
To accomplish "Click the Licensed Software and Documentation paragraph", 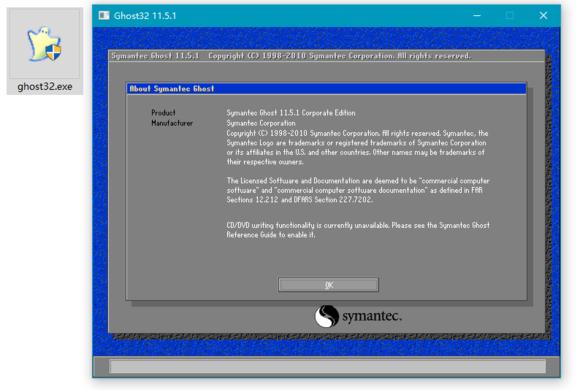I will coord(358,190).
